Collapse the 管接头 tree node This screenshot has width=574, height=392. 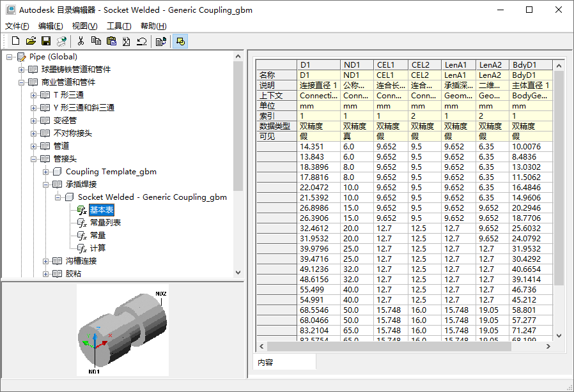(33, 159)
